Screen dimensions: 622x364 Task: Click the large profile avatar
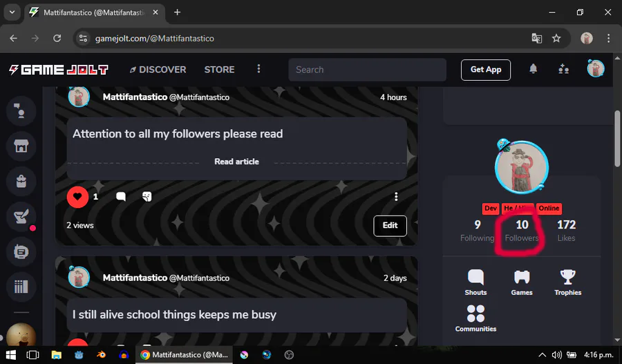[x=522, y=166]
